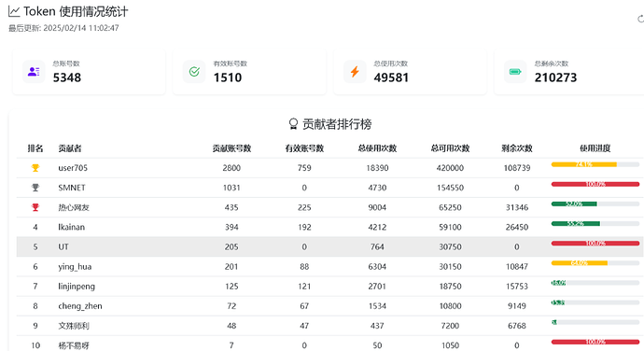Click the 总可用次数 column header

[x=450, y=148]
